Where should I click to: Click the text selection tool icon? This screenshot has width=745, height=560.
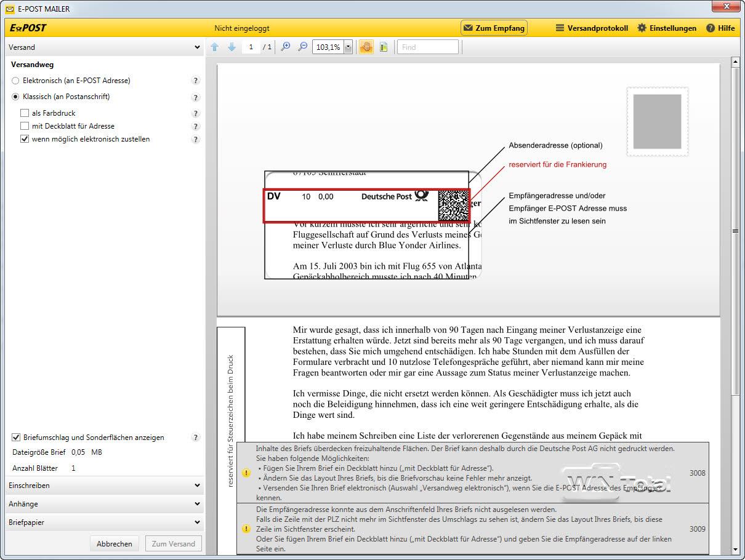coord(384,47)
